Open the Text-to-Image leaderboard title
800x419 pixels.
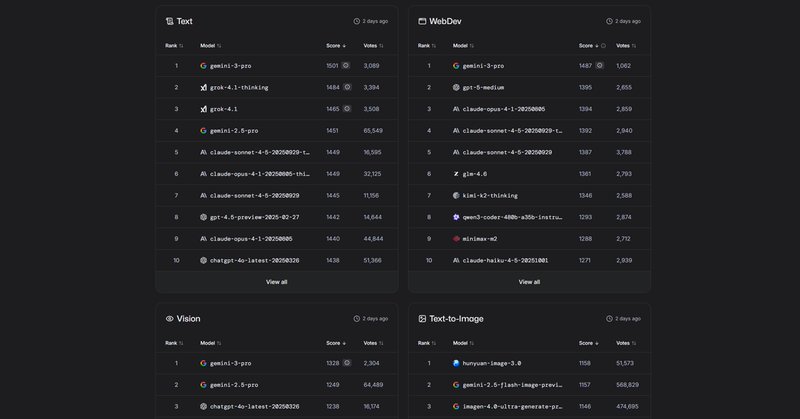(x=456, y=318)
